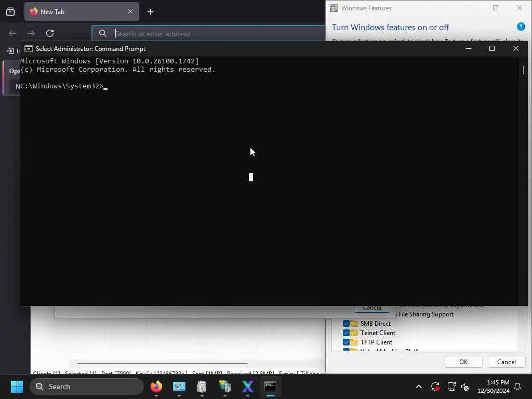This screenshot has height=399, width=532.
Task: Toggle the TFTP Client checkbox
Action: coord(346,342)
